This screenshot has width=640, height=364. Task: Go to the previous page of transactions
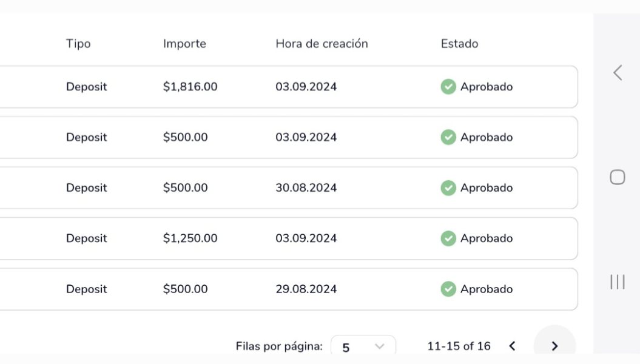click(x=512, y=346)
